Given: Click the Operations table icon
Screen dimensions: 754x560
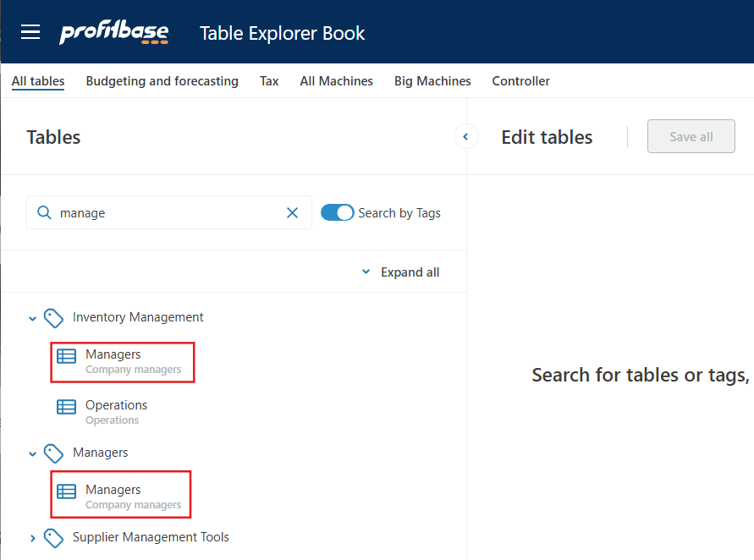Looking at the screenshot, I should point(66,407).
